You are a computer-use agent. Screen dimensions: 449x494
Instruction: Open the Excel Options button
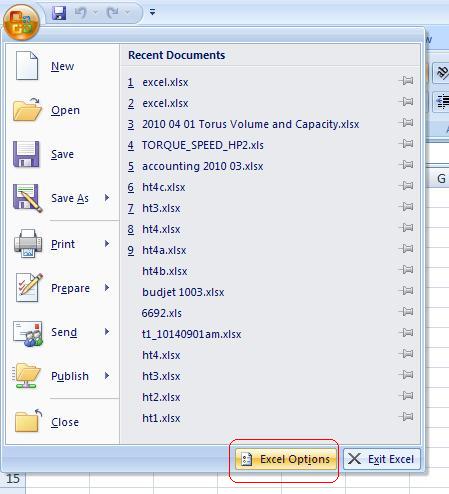tap(286, 459)
